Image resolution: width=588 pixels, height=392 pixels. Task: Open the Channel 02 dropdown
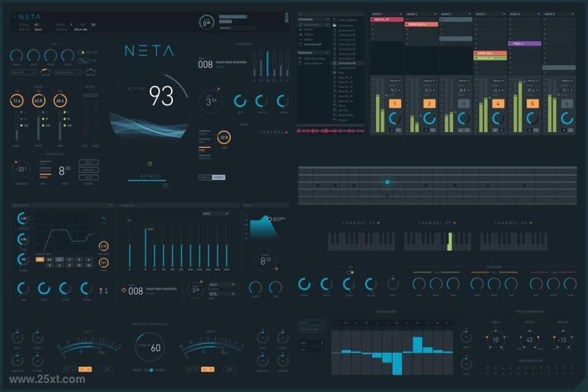click(x=454, y=223)
